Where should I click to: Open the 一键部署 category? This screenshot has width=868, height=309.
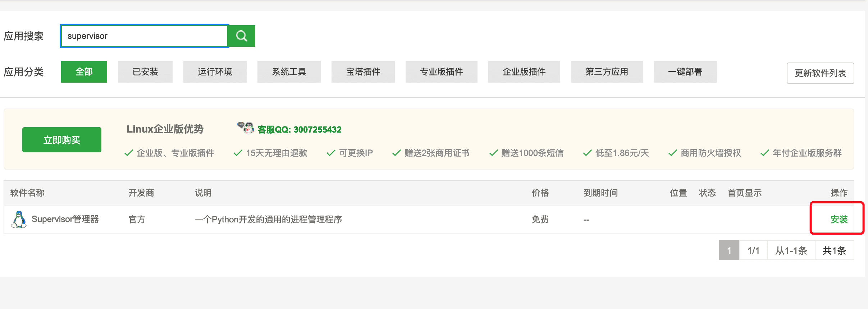(x=685, y=72)
